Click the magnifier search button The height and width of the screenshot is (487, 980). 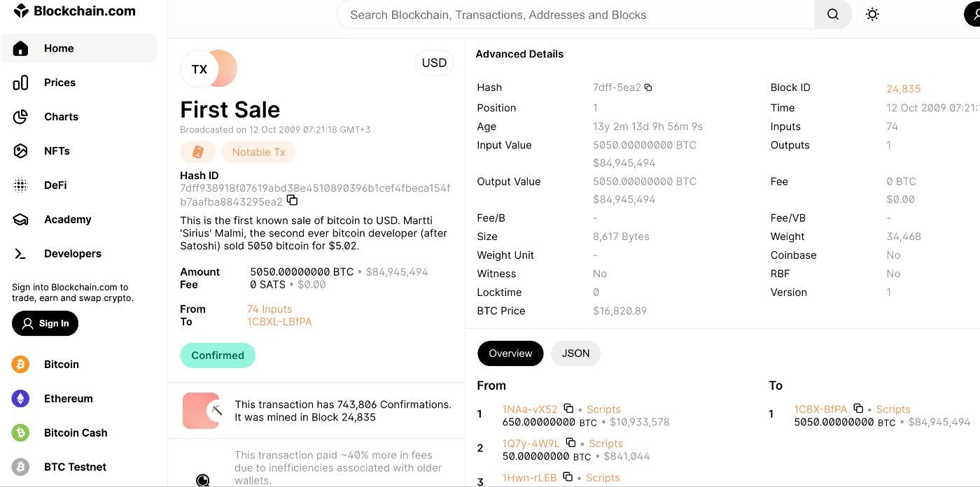pyautogui.click(x=833, y=15)
